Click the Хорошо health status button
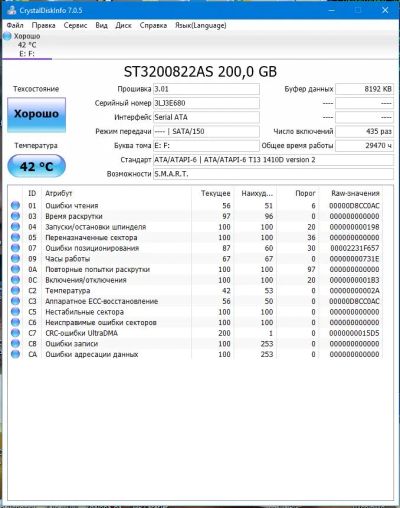Image resolution: width=400 pixels, height=508 pixels. click(x=36, y=114)
